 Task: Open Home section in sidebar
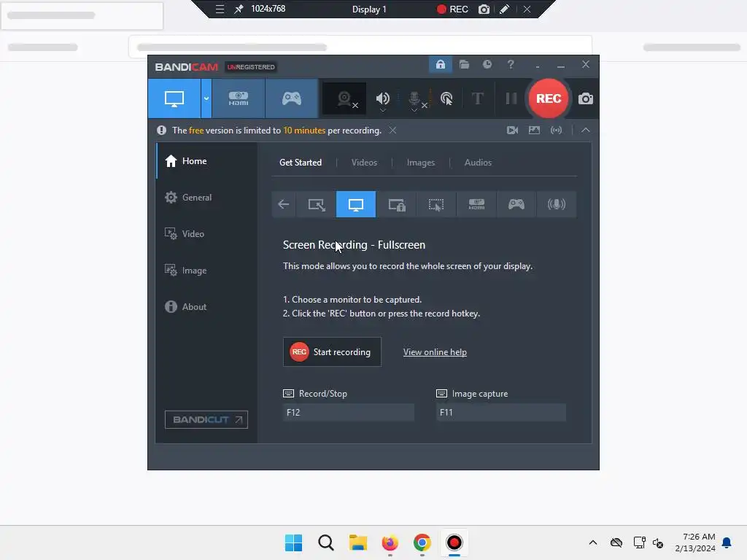206,161
